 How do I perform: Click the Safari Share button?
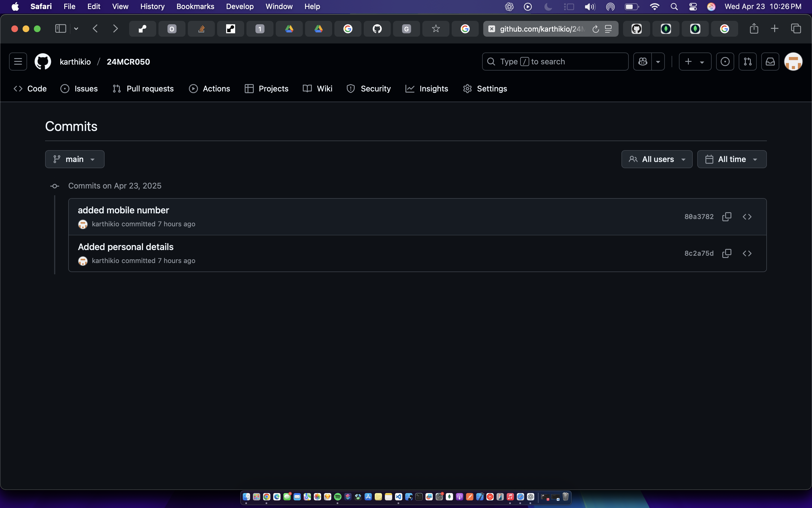pyautogui.click(x=754, y=29)
